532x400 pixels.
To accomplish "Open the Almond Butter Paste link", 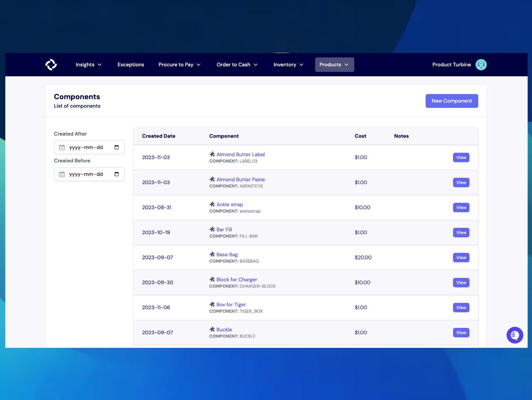I will (241, 179).
